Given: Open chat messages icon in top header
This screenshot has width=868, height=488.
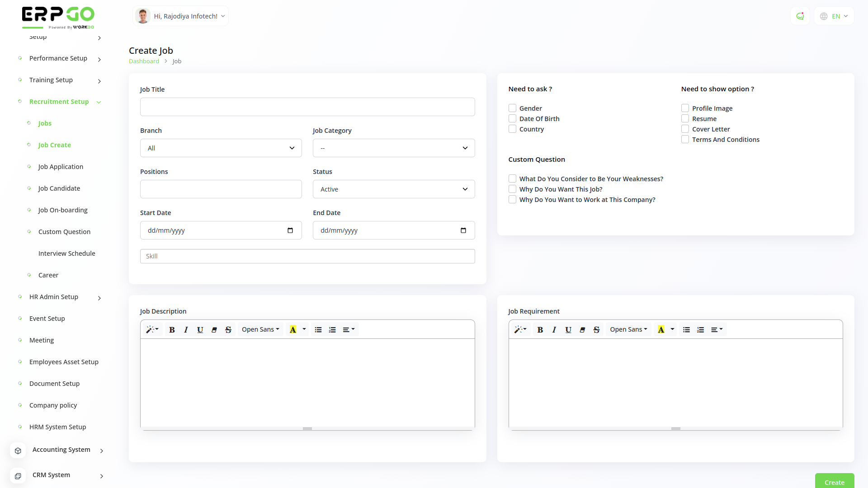Looking at the screenshot, I should [x=800, y=16].
